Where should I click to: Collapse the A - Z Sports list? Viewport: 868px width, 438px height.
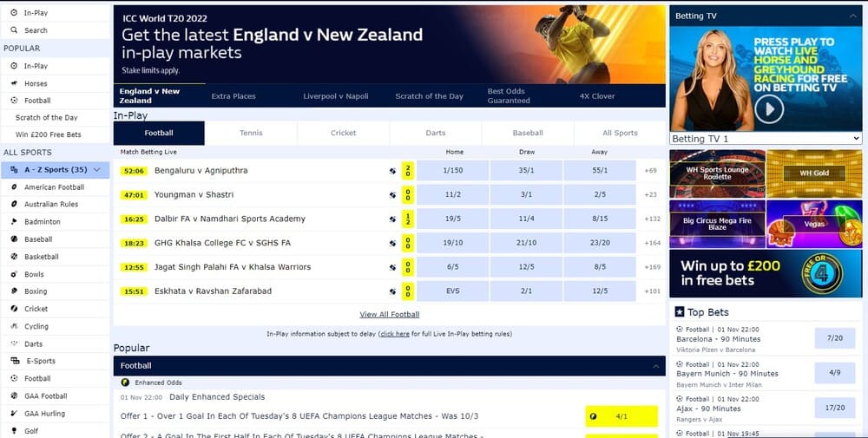tap(97, 170)
